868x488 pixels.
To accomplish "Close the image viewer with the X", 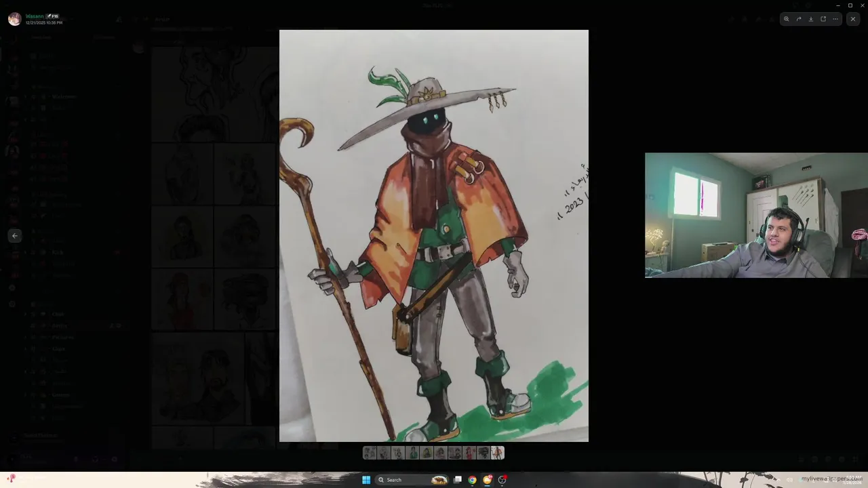I will pyautogui.click(x=853, y=19).
